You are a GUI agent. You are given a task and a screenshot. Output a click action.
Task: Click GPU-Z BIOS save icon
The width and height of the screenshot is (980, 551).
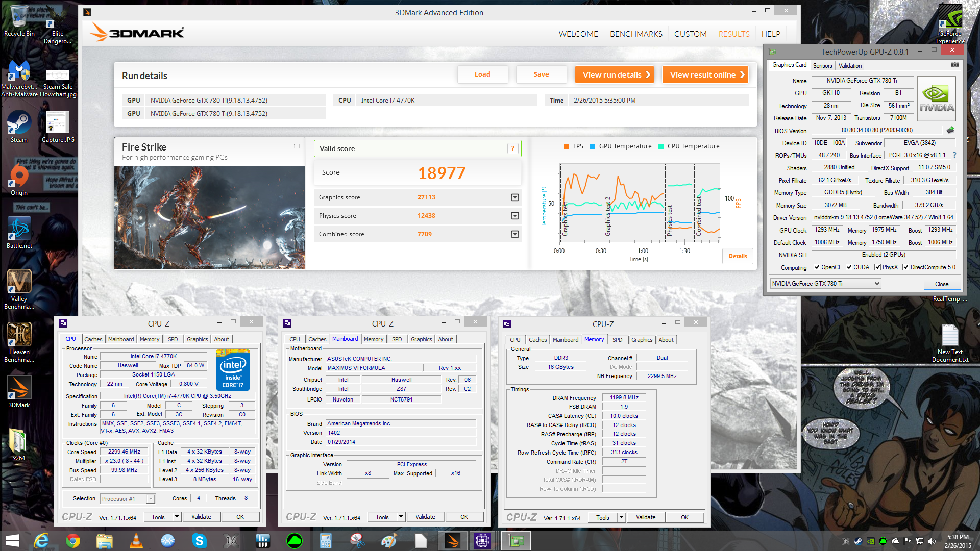(x=950, y=130)
